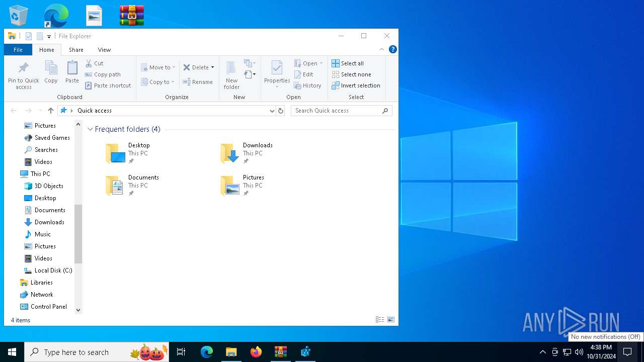The image size is (644, 362).
Task: Switch to the Share ribbon tab
Action: pyautogui.click(x=76, y=50)
